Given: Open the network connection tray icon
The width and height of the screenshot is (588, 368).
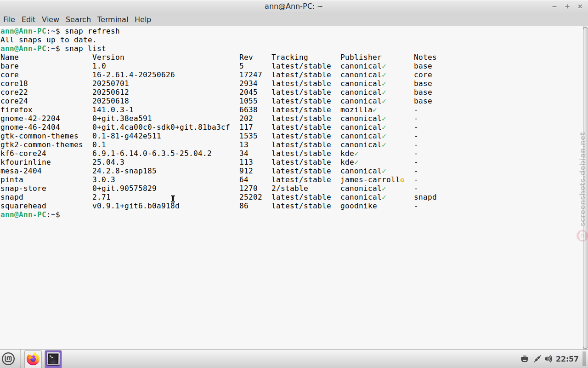Looking at the screenshot, I should pos(537,359).
